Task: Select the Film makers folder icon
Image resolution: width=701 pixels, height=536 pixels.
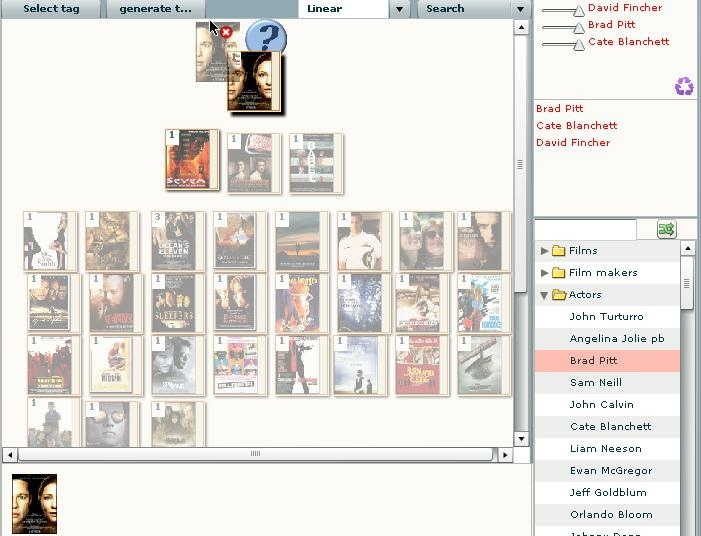Action: tap(558, 272)
